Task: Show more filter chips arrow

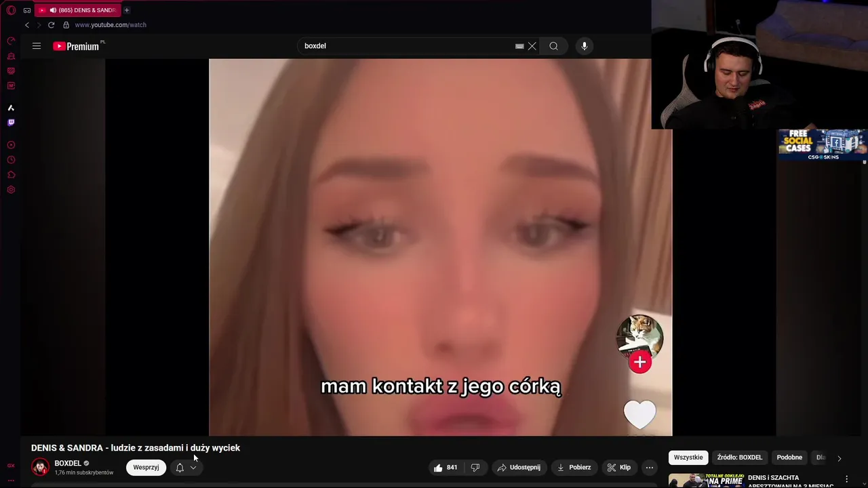Action: click(839, 458)
